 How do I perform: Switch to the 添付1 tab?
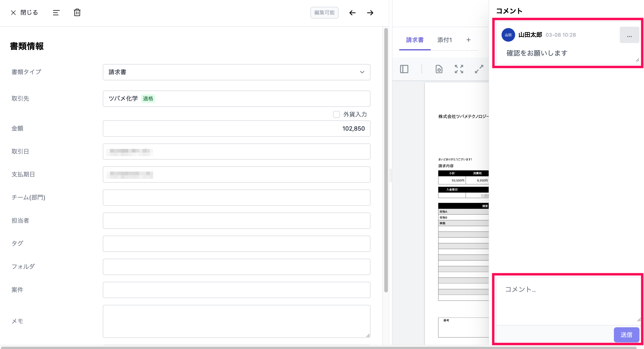click(444, 40)
